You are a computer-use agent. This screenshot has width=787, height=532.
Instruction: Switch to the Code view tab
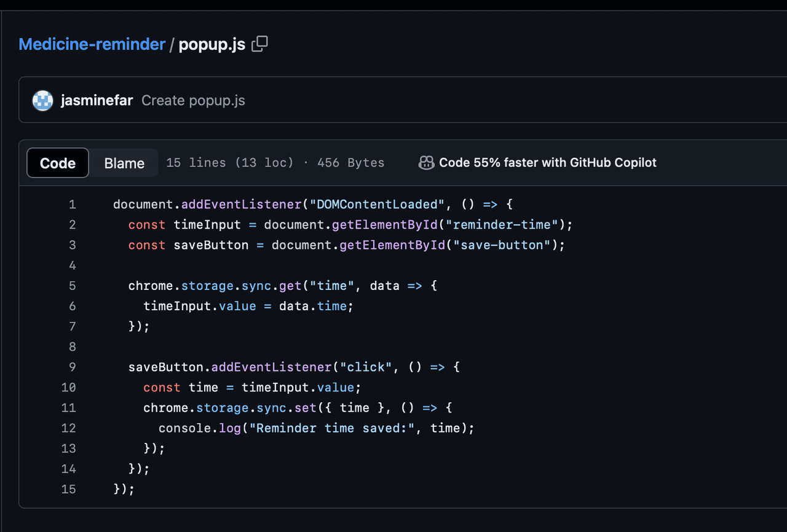58,163
